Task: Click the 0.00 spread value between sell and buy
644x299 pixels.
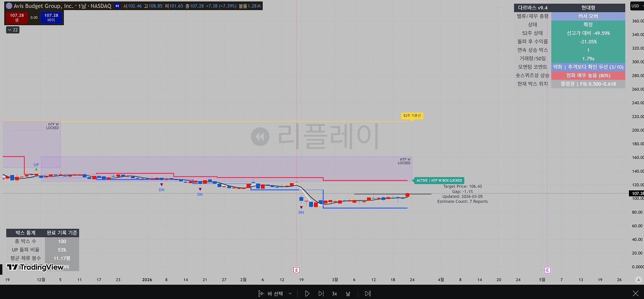Action: tap(34, 17)
